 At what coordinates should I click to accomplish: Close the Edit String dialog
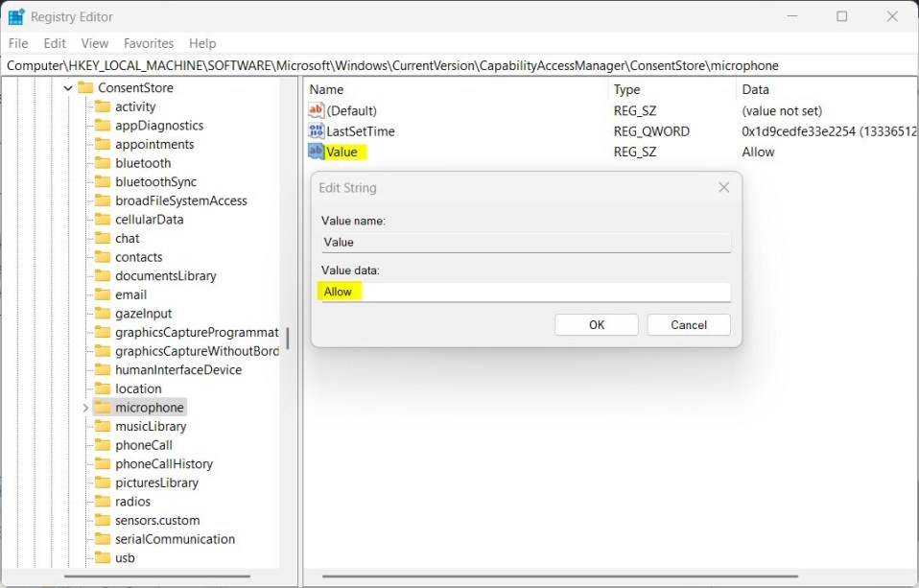(724, 188)
